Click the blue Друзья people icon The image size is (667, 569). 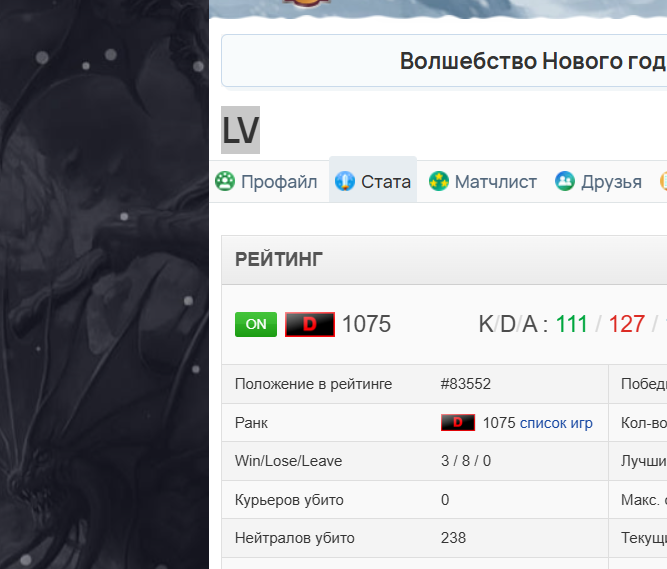(565, 181)
